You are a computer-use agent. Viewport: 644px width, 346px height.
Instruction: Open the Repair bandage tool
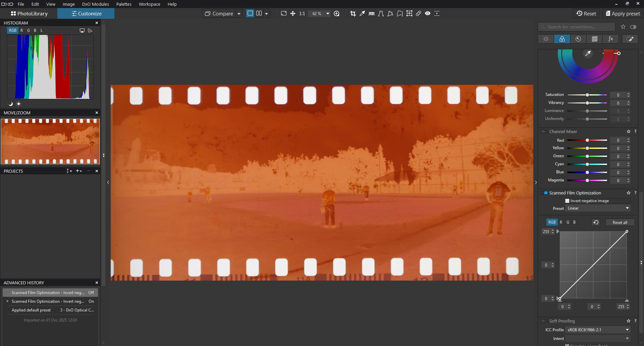coord(419,13)
